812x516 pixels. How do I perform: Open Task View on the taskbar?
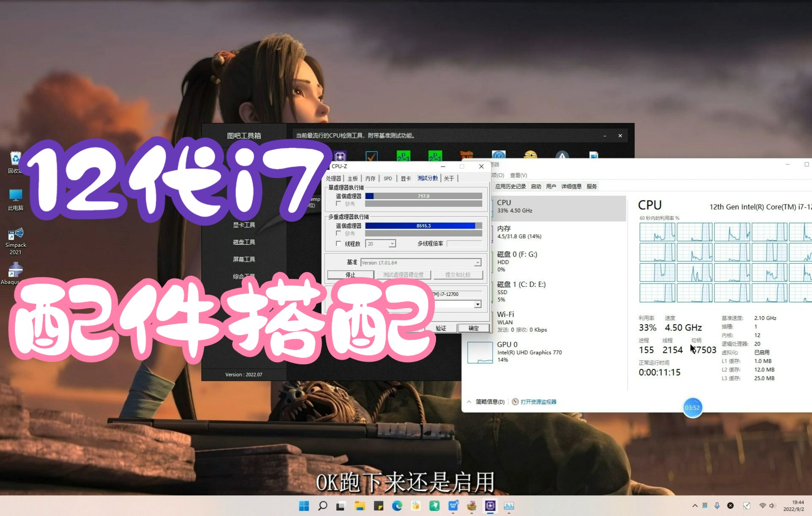pos(341,506)
